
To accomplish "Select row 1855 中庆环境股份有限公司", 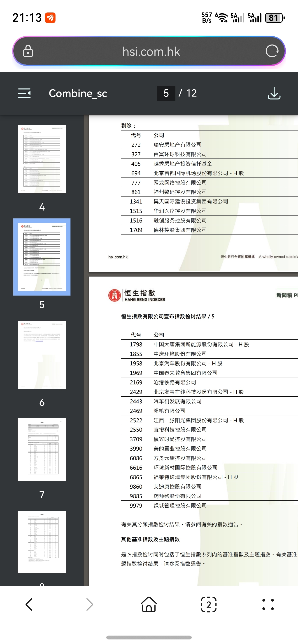I will coord(210,354).
